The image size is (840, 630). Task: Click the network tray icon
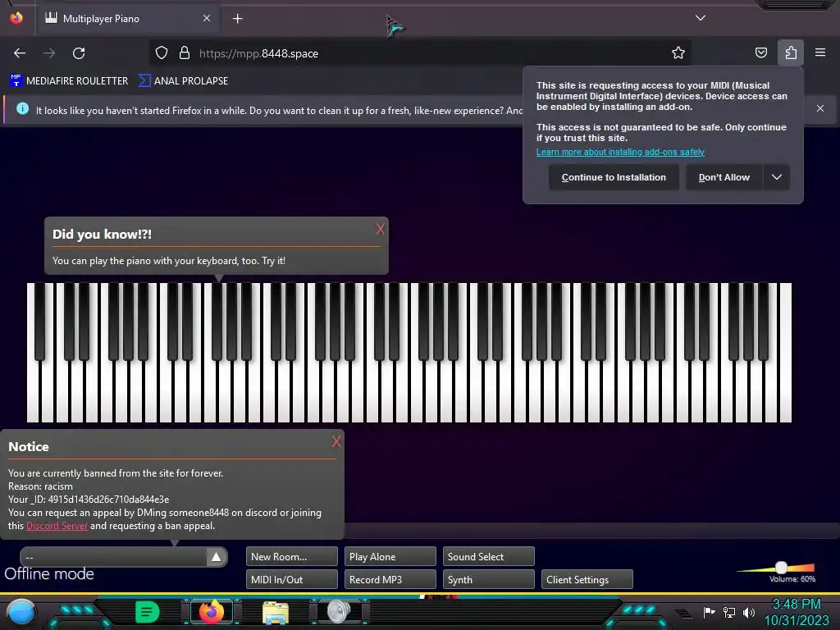coord(729,612)
